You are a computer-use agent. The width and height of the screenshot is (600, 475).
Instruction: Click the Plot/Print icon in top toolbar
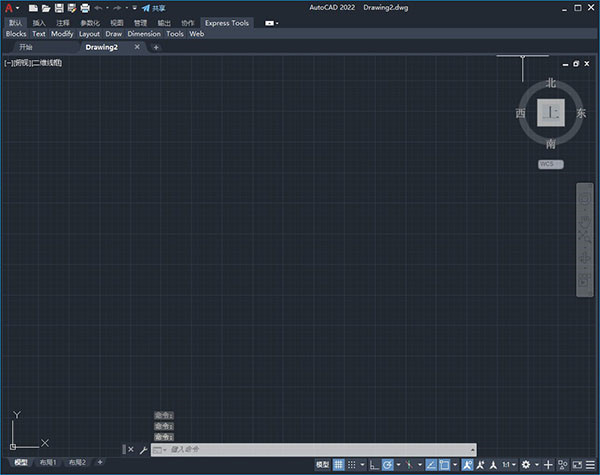click(x=85, y=8)
